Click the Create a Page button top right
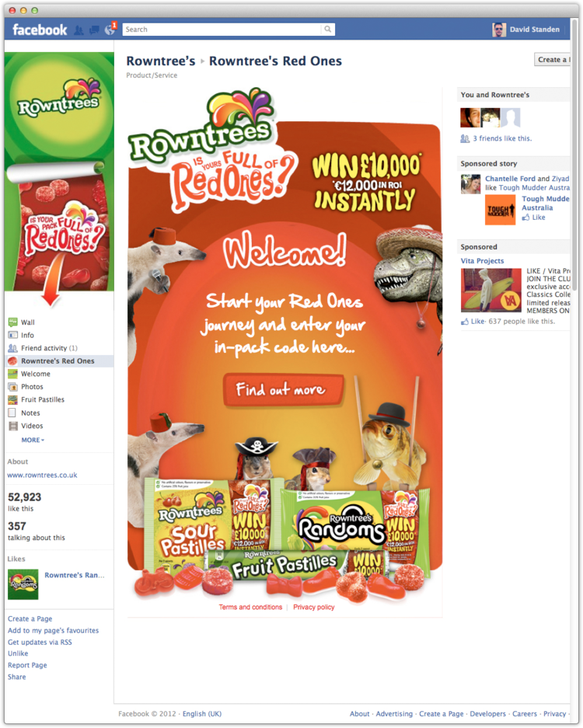583x728 pixels. click(x=553, y=59)
